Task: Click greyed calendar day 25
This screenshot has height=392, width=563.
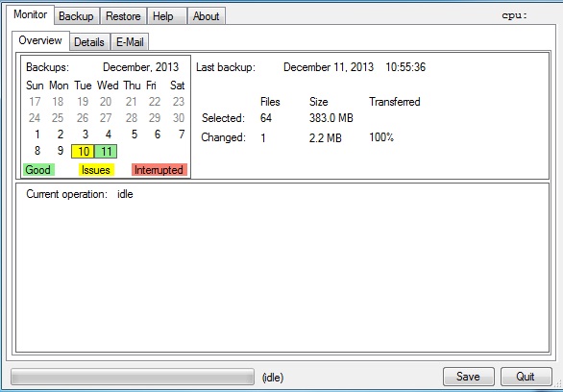Action: click(58, 118)
